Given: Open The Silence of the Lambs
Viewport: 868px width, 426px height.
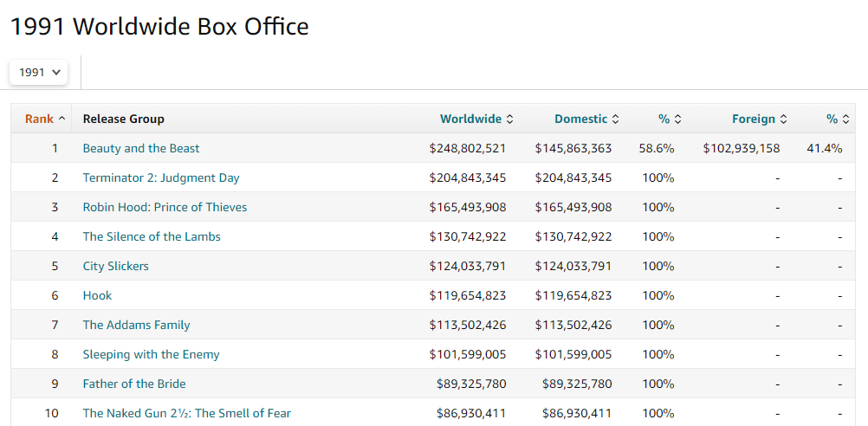Looking at the screenshot, I should [x=152, y=236].
